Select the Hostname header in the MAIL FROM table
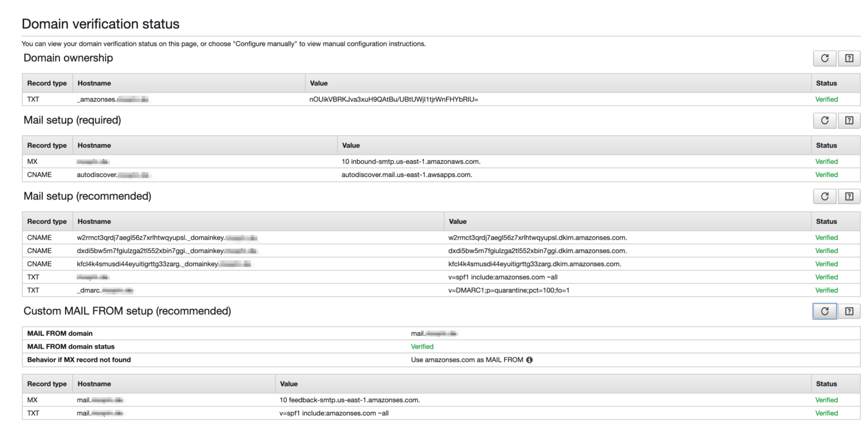This screenshot has width=868, height=425. coord(94,384)
